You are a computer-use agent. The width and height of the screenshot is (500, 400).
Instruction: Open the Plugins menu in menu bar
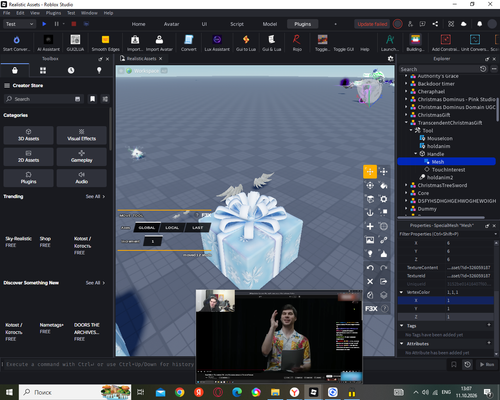pyautogui.click(x=53, y=13)
